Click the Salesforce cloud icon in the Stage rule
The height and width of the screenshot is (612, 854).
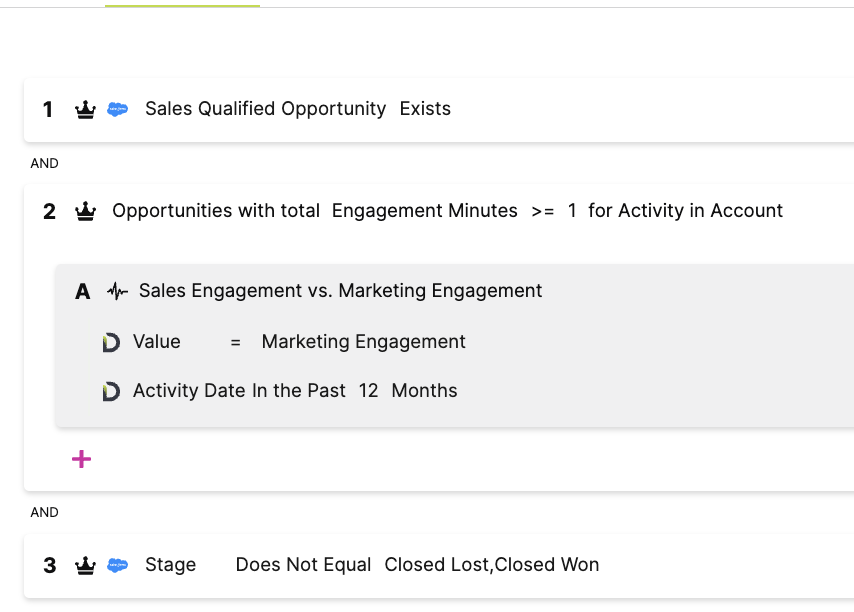(117, 565)
